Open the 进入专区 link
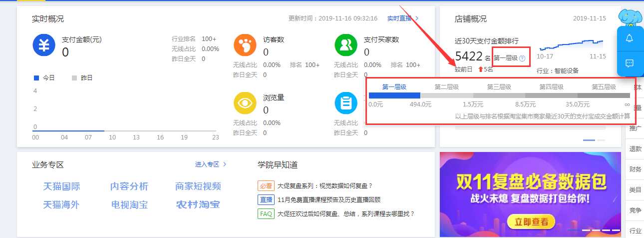The width and height of the screenshot is (644, 238). pyautogui.click(x=207, y=164)
